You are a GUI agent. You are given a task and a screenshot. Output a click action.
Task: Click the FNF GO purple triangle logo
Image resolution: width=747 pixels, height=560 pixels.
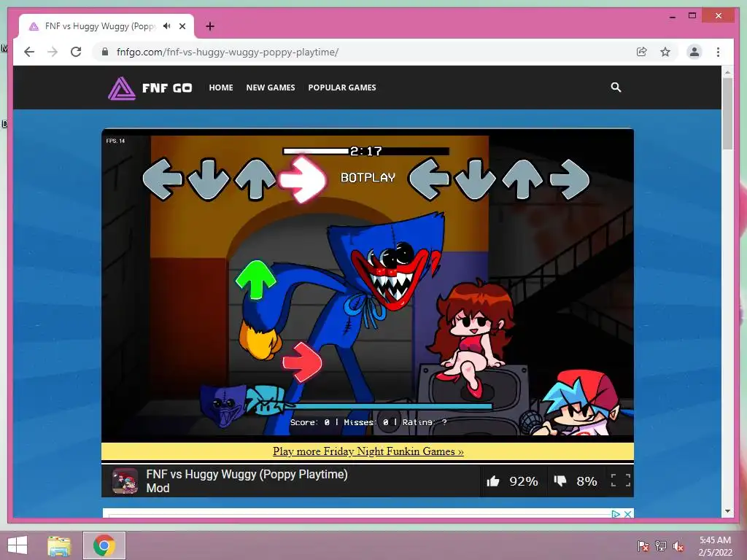point(122,88)
